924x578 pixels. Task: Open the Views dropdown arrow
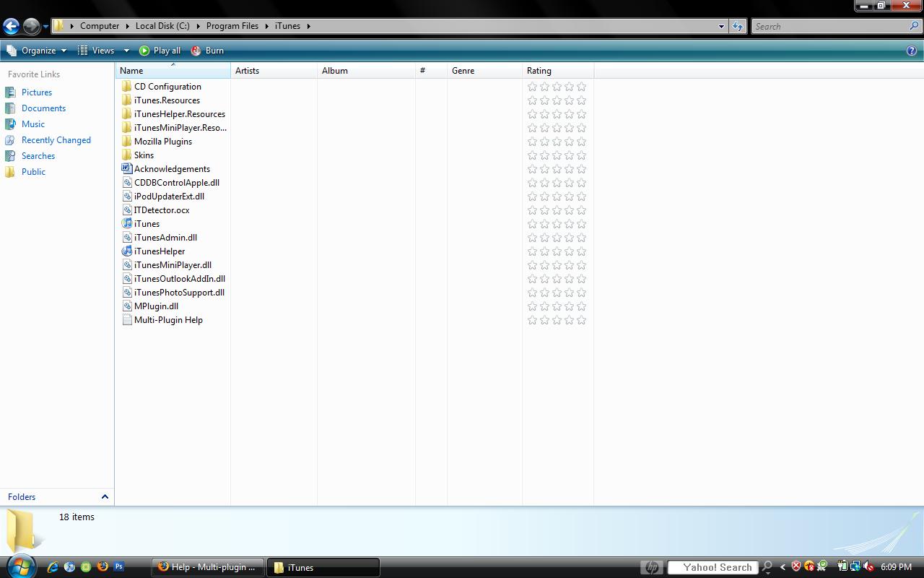point(126,51)
